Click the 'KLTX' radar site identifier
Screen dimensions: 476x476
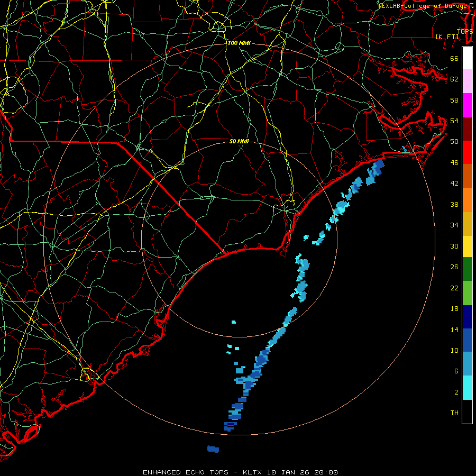(252, 472)
